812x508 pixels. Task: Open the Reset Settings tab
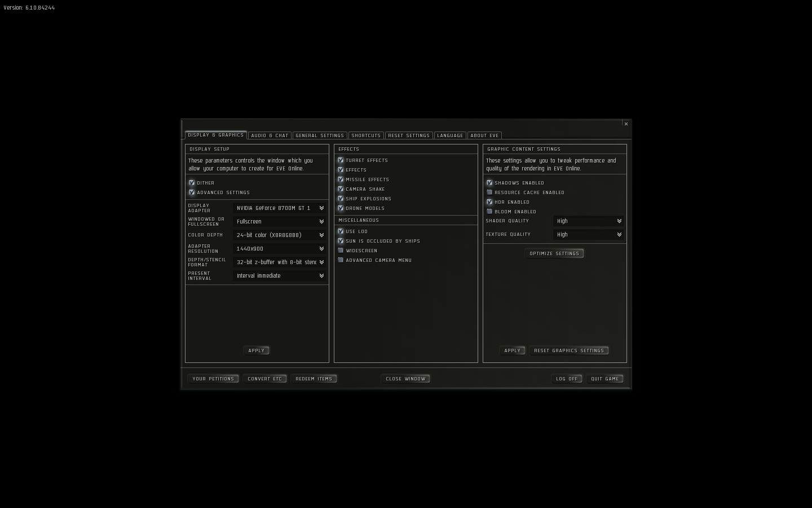coord(409,135)
